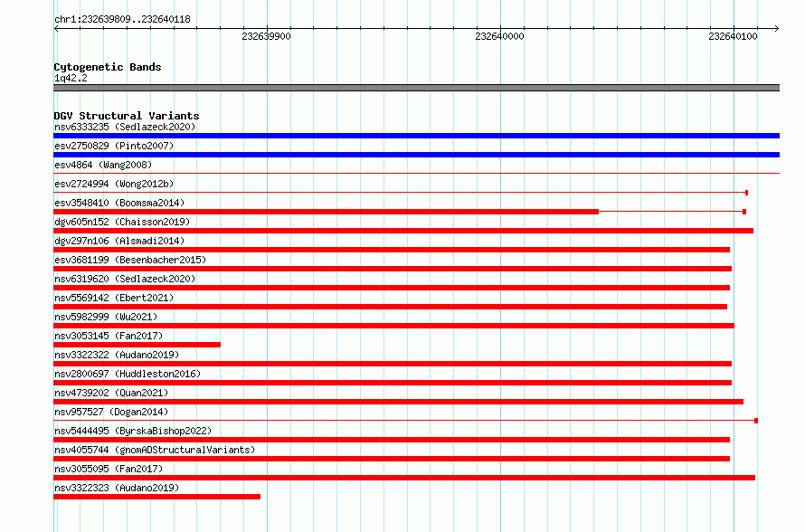Open variant esv3681199 (Besenbacher2015) label
Viewport: 805px width, 532px height.
[130, 260]
